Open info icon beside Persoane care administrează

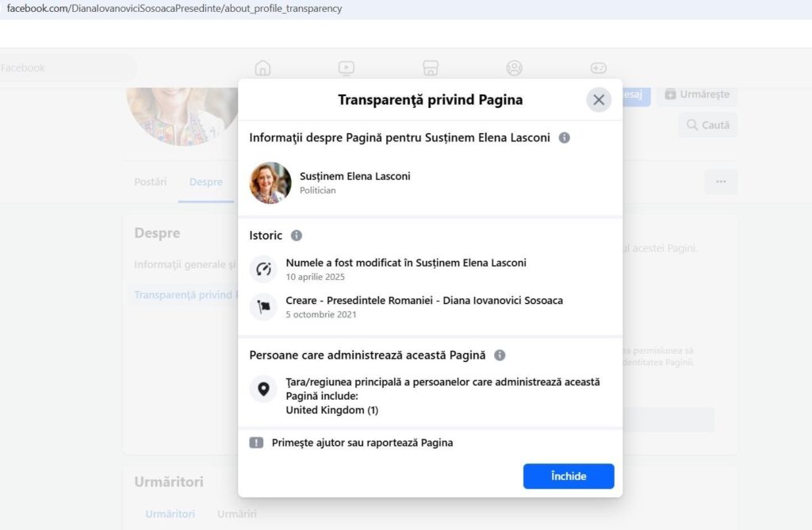[x=500, y=355]
